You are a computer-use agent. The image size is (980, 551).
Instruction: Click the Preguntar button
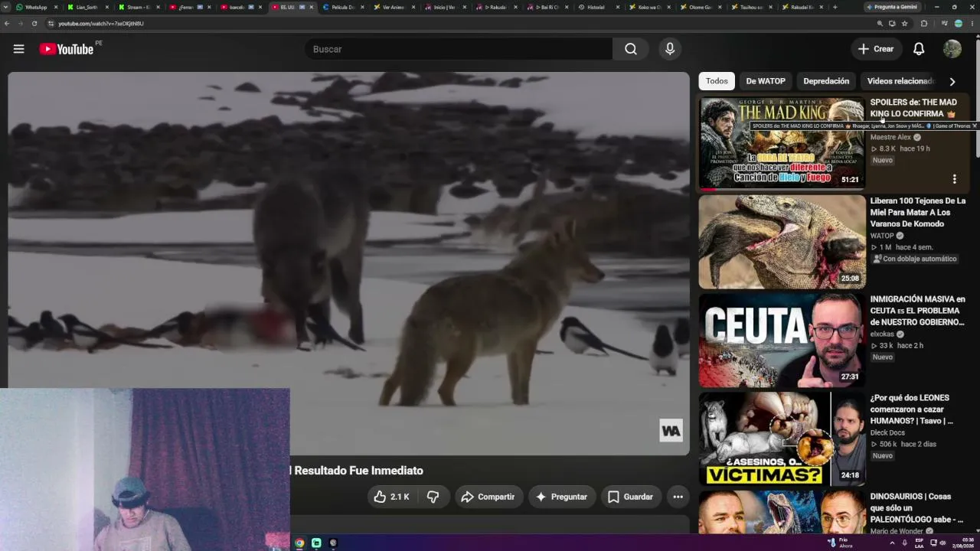561,497
